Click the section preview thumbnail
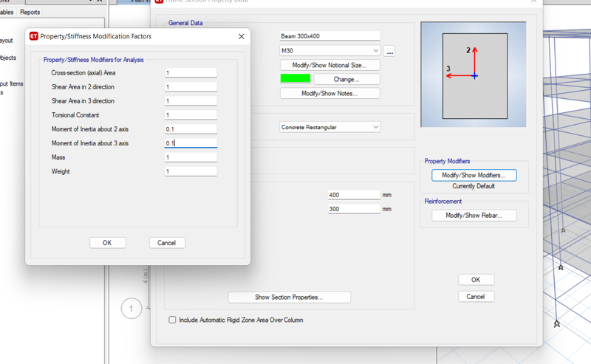This screenshot has height=364, width=591. pos(474,75)
